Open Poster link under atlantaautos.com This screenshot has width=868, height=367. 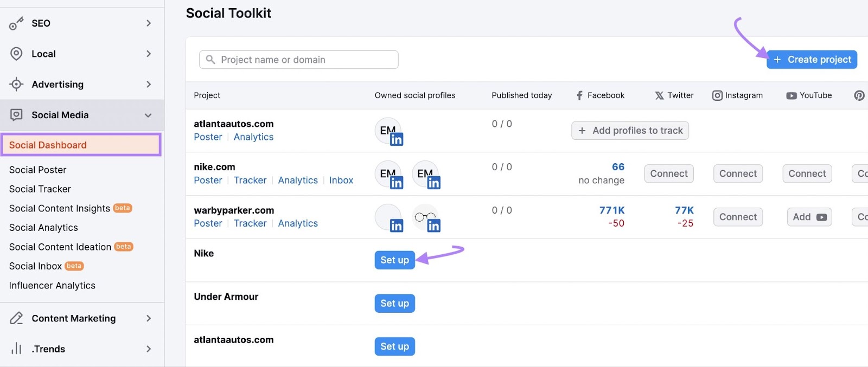[208, 137]
